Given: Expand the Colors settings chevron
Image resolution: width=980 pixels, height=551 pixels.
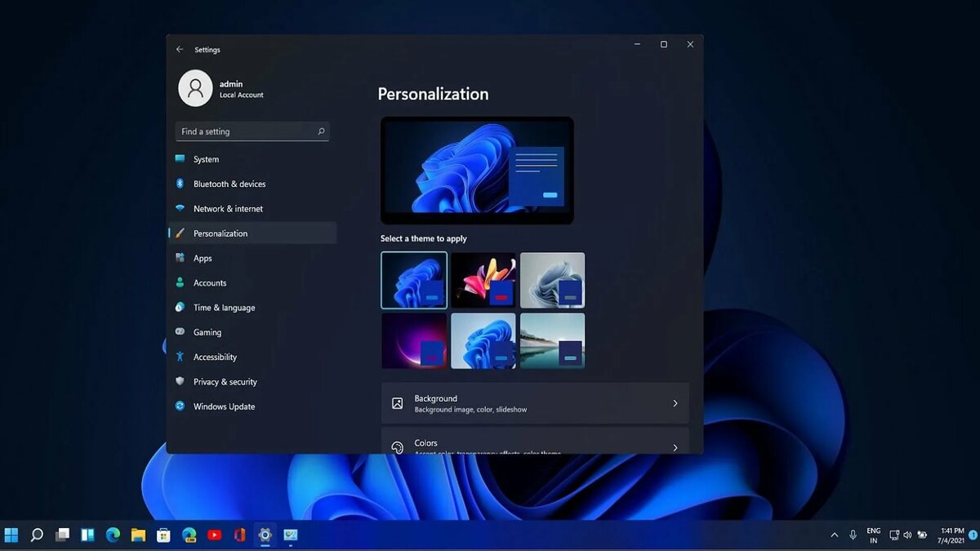Looking at the screenshot, I should [x=675, y=447].
